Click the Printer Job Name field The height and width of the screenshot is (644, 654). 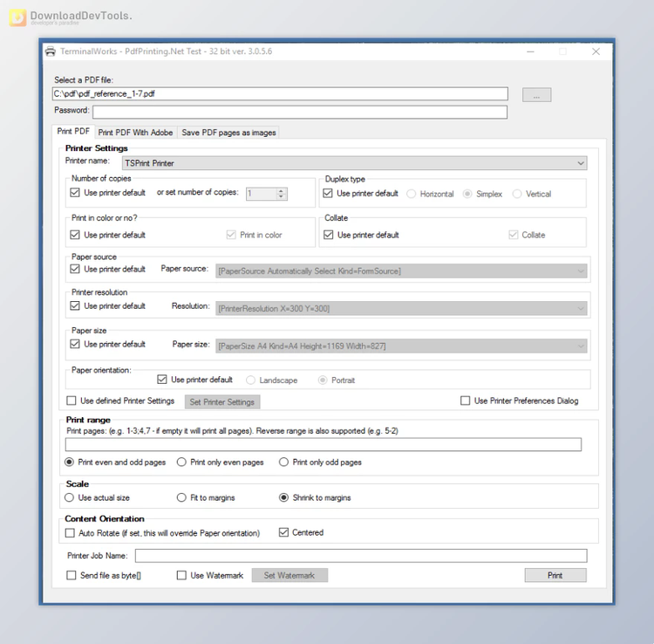click(361, 556)
